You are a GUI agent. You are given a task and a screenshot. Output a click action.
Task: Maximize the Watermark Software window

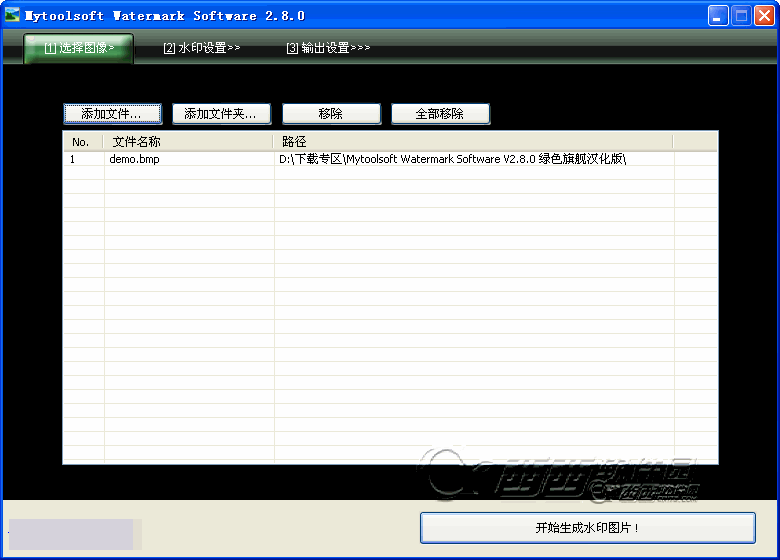tap(741, 16)
